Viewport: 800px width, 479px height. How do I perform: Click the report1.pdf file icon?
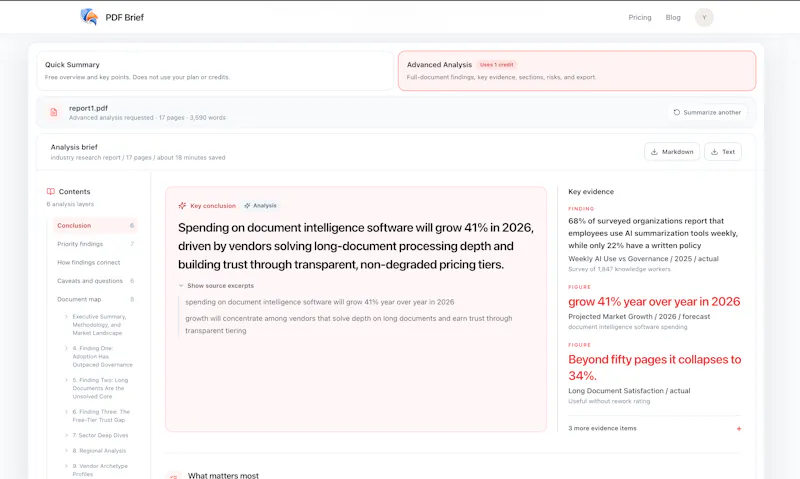tap(54, 112)
